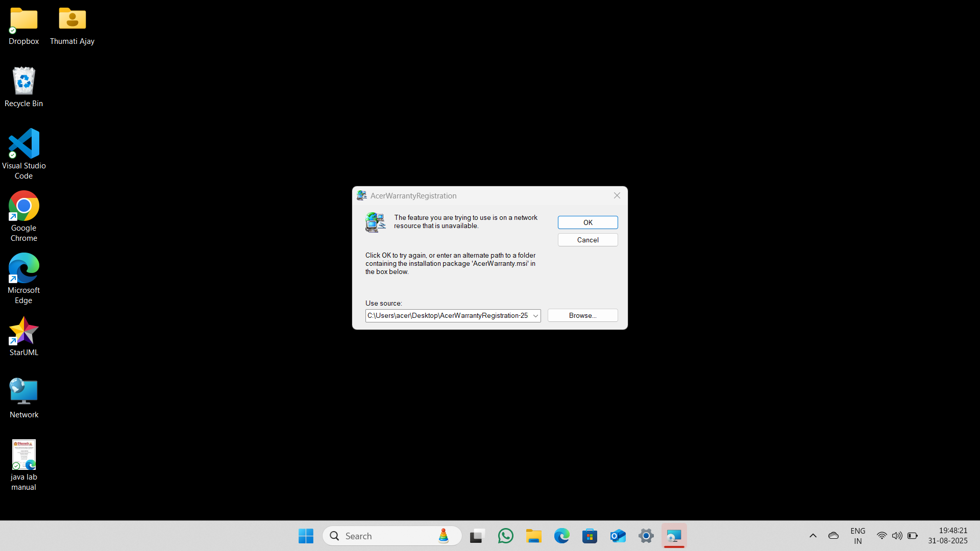The image size is (980, 551).
Task: Click Browse to choose an installer source
Action: tap(582, 315)
